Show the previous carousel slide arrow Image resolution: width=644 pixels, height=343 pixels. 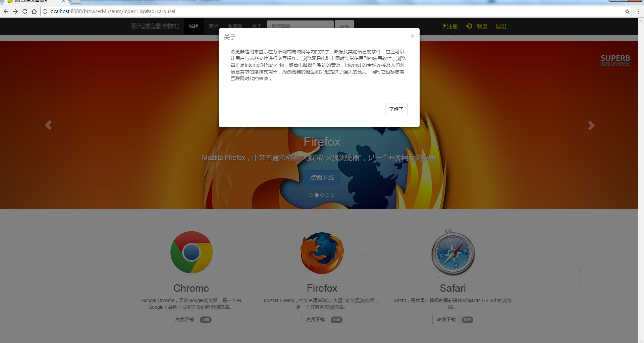click(x=48, y=125)
